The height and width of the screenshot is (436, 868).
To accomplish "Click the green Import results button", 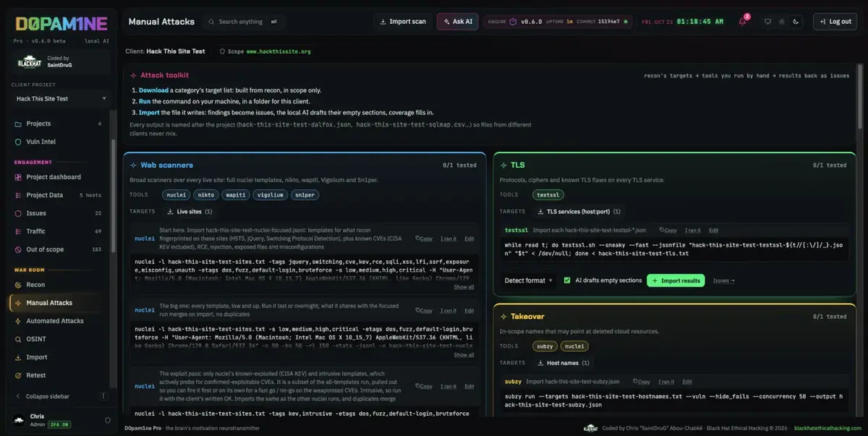I will [x=676, y=281].
